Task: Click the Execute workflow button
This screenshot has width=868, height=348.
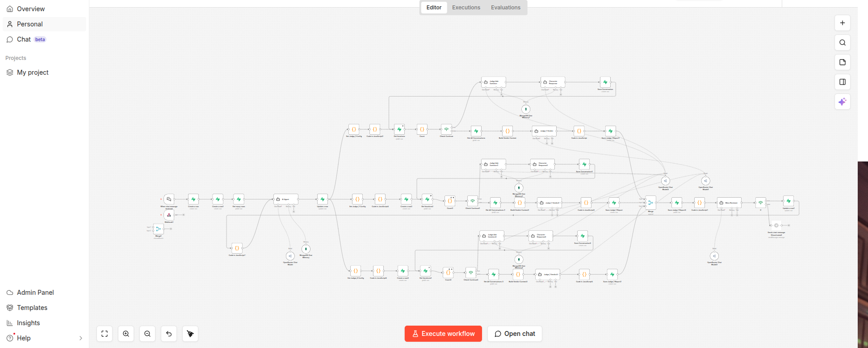Action: [443, 334]
